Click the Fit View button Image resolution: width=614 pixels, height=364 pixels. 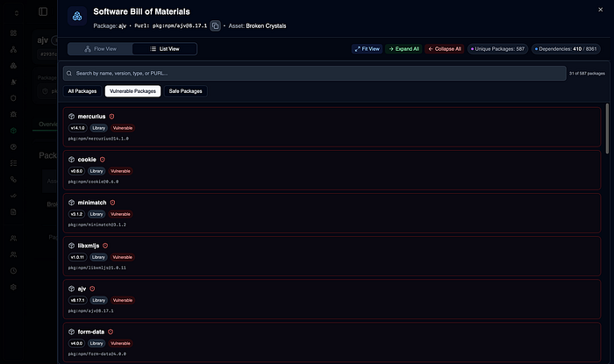(x=367, y=49)
